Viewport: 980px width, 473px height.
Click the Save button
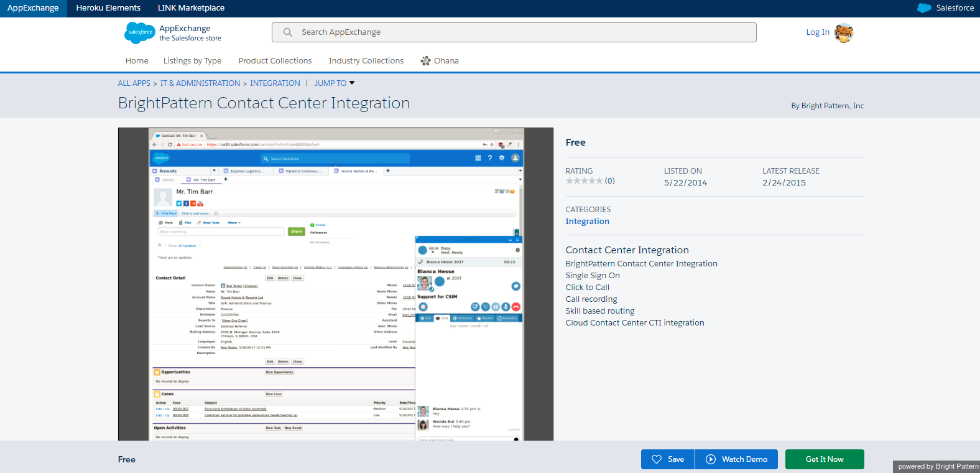point(668,459)
